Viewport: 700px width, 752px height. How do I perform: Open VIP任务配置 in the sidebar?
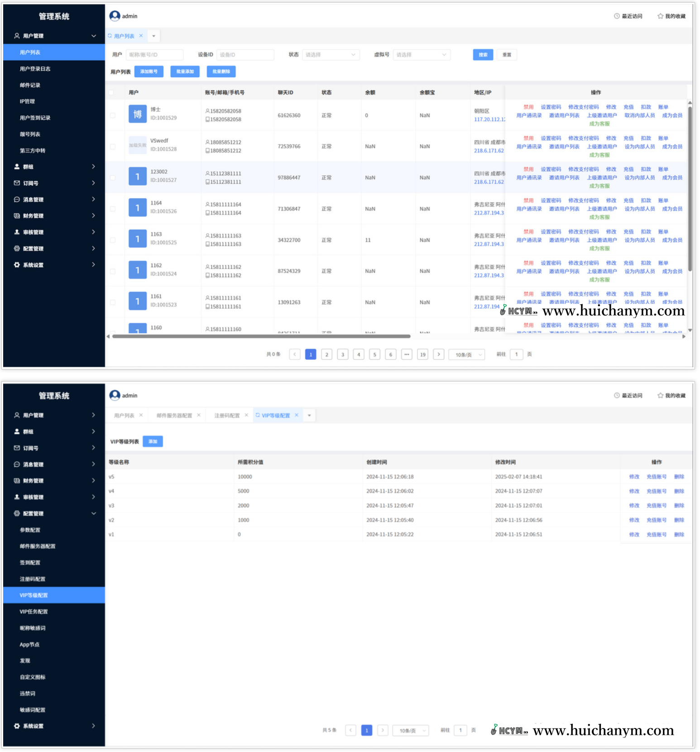34,612
